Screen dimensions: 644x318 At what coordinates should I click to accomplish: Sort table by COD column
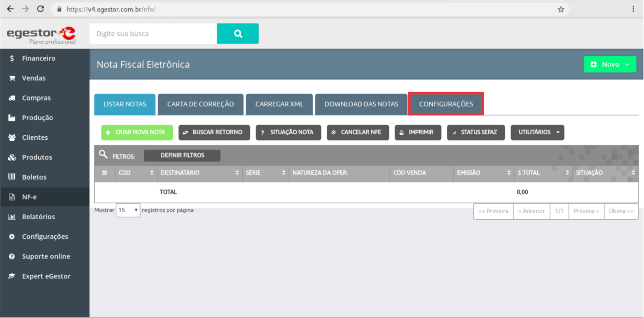tap(136, 173)
